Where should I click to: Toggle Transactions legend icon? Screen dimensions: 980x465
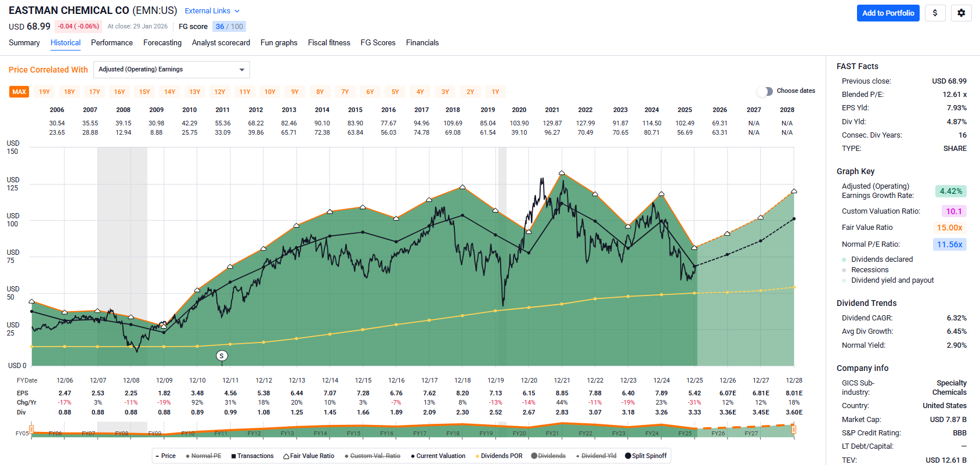(233, 456)
